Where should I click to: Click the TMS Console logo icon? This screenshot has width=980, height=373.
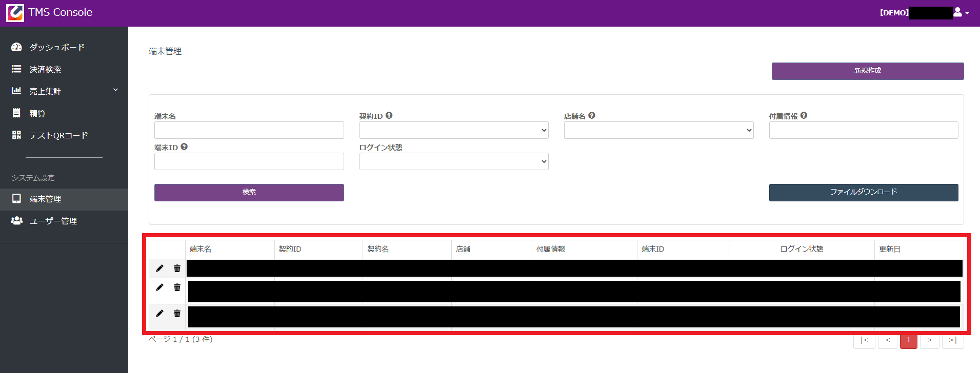click(15, 13)
